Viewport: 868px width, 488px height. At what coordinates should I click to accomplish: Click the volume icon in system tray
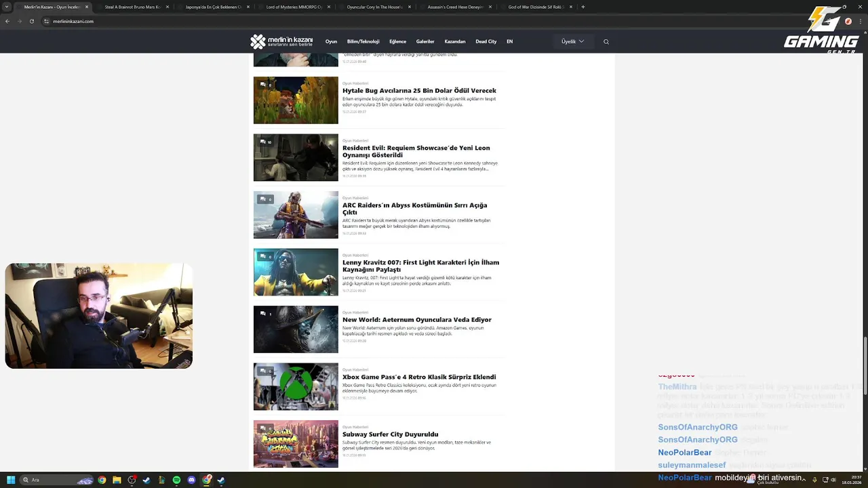click(833, 480)
